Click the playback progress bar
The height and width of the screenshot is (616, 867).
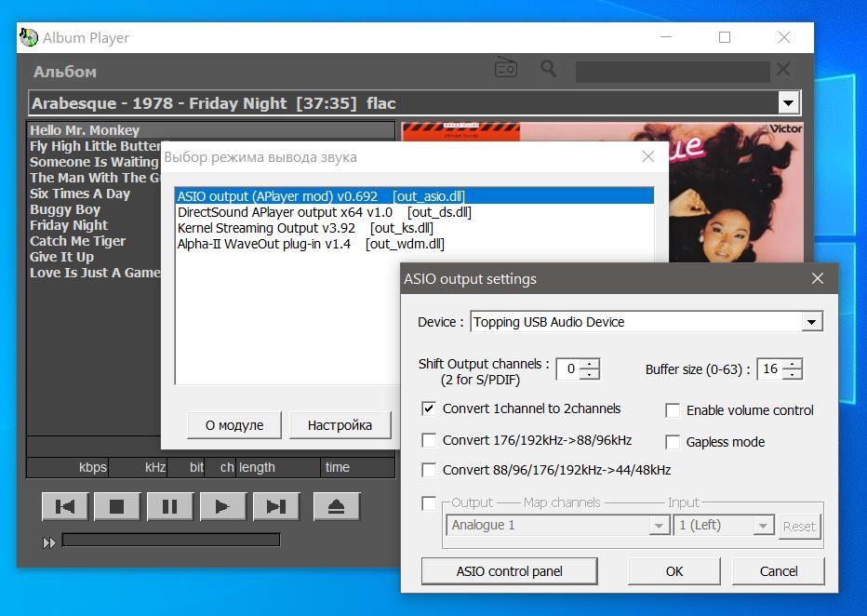pos(170,540)
